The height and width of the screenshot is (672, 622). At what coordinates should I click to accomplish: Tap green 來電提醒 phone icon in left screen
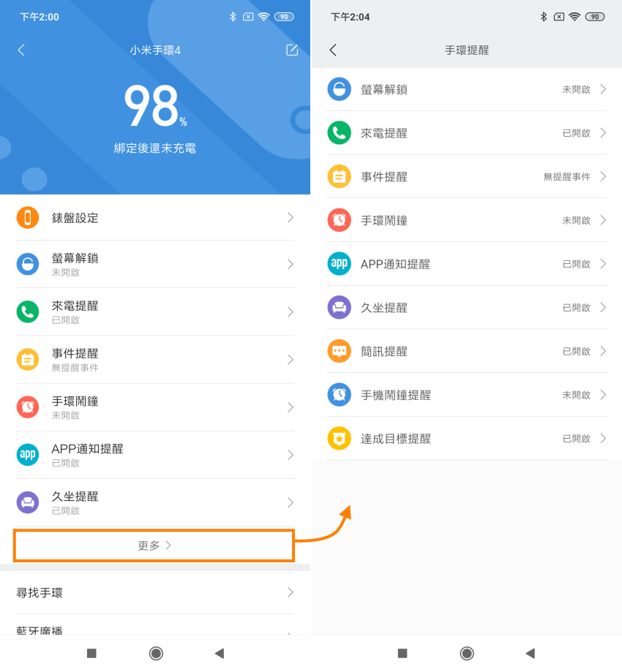[28, 312]
